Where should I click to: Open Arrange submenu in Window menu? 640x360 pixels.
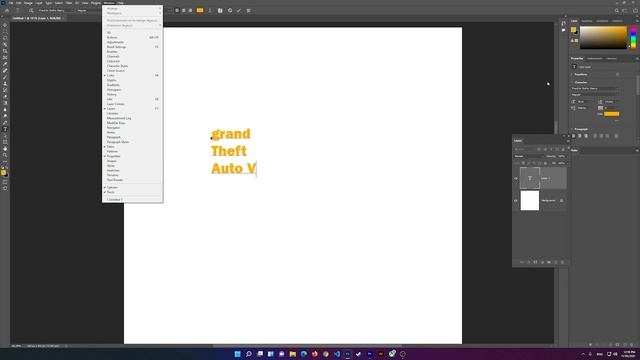tap(132, 8)
